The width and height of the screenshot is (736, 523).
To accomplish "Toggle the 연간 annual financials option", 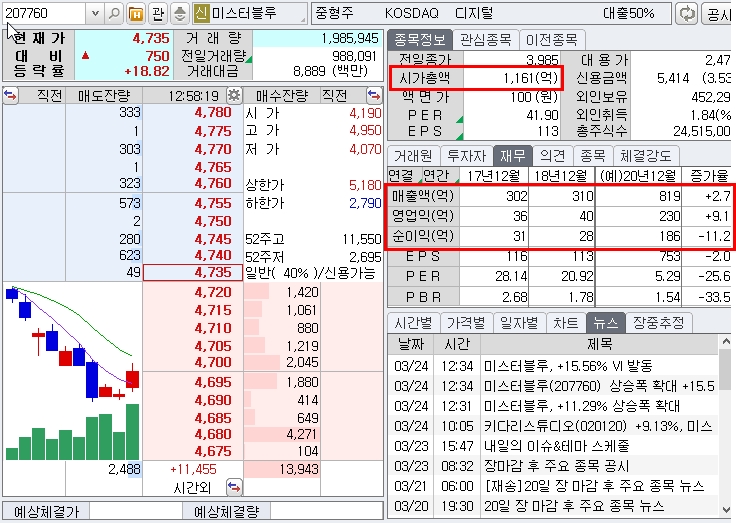I will point(440,176).
